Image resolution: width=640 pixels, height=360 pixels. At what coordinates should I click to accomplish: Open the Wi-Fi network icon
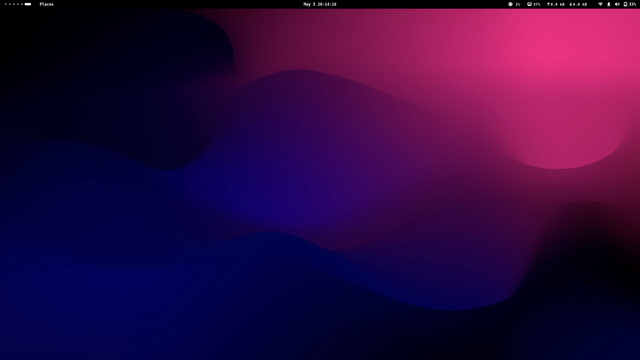(x=600, y=4)
